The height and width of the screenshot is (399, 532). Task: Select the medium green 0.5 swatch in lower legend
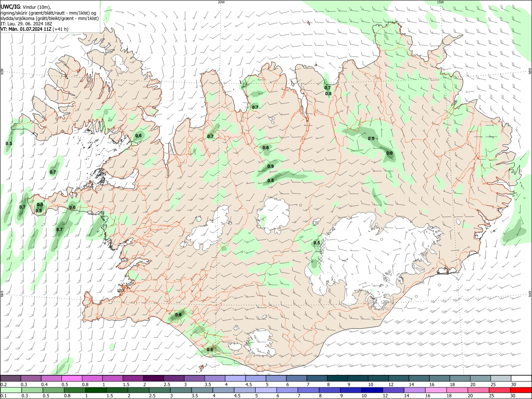point(54,390)
